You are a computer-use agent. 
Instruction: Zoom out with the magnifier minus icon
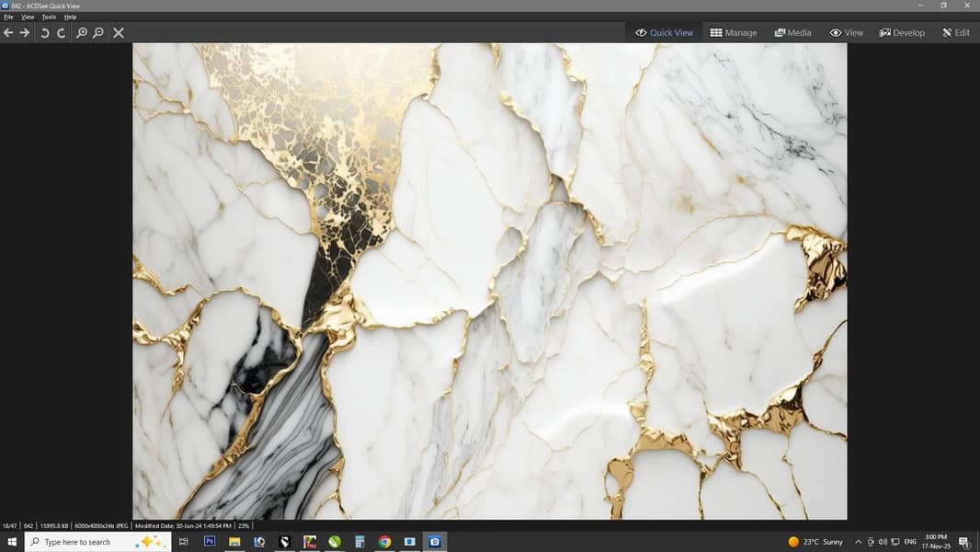point(98,32)
